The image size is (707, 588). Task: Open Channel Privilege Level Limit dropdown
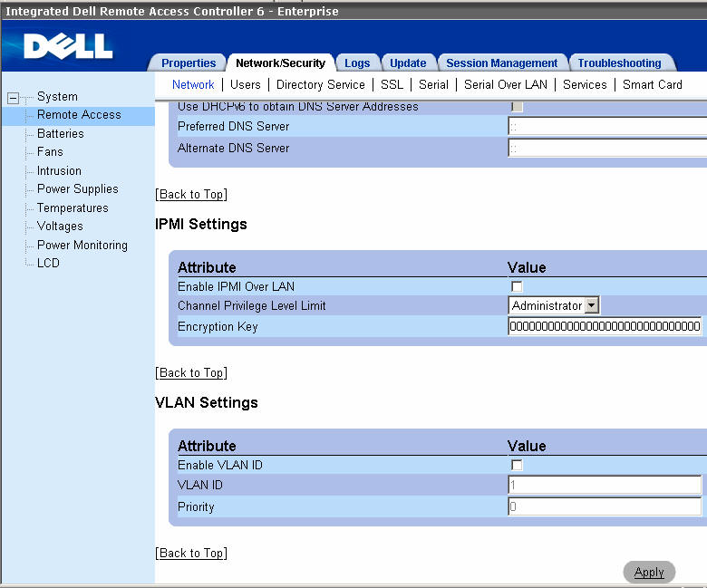pyautogui.click(x=554, y=305)
